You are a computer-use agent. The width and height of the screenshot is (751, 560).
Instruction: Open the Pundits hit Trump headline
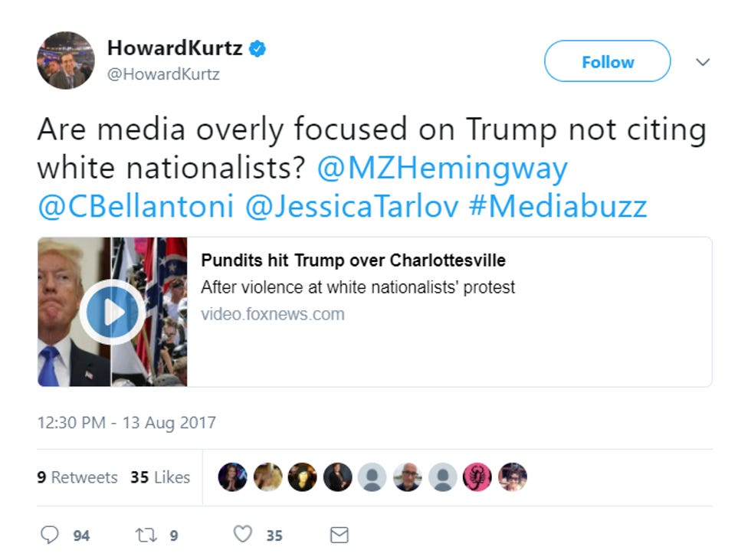(353, 260)
